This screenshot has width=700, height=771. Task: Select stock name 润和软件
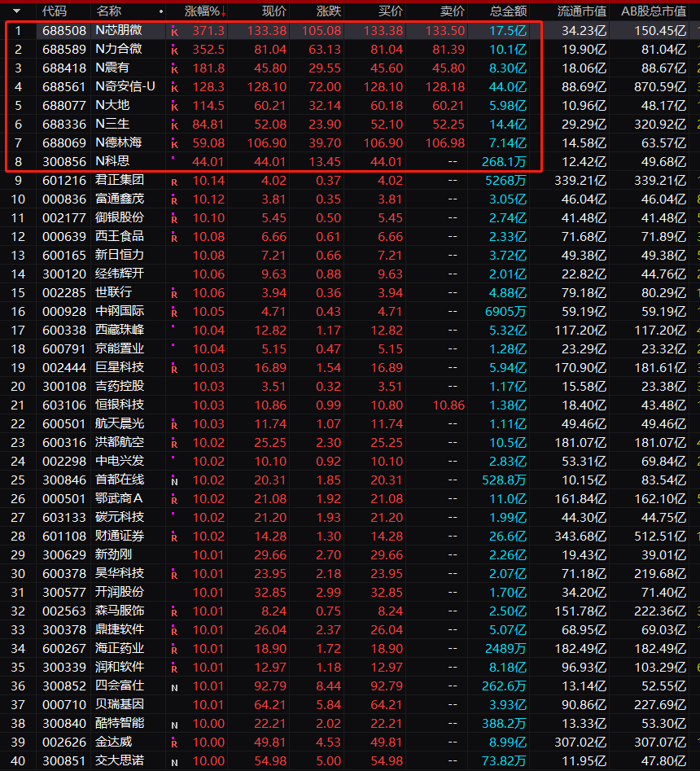pos(120,668)
